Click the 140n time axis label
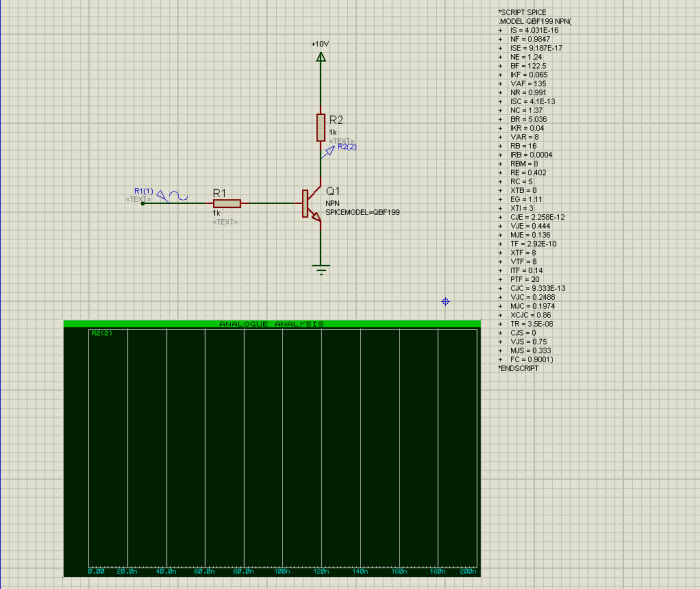Screen dimensions: 700x589 [360, 571]
